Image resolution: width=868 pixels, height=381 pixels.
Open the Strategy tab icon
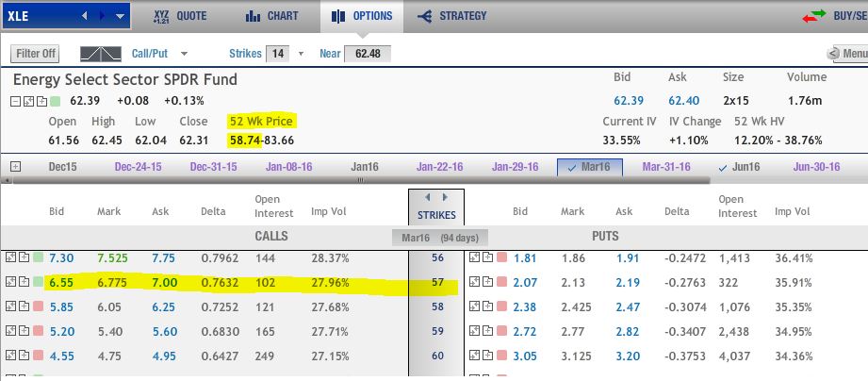[x=424, y=16]
